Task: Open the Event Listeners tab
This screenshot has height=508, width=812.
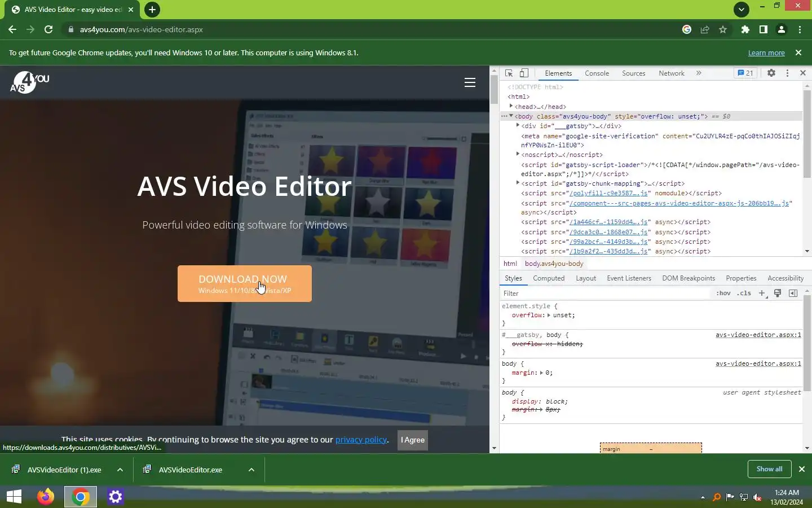Action: click(x=629, y=278)
